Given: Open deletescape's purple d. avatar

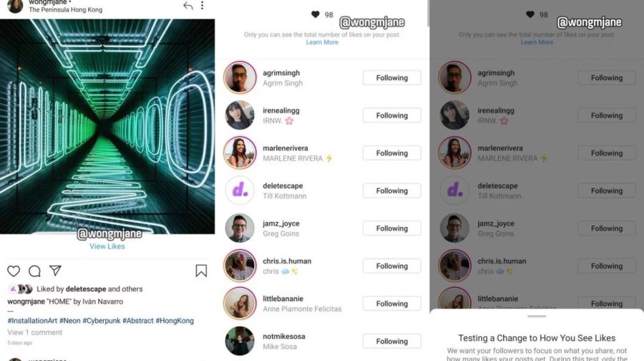Looking at the screenshot, I should coord(240,191).
